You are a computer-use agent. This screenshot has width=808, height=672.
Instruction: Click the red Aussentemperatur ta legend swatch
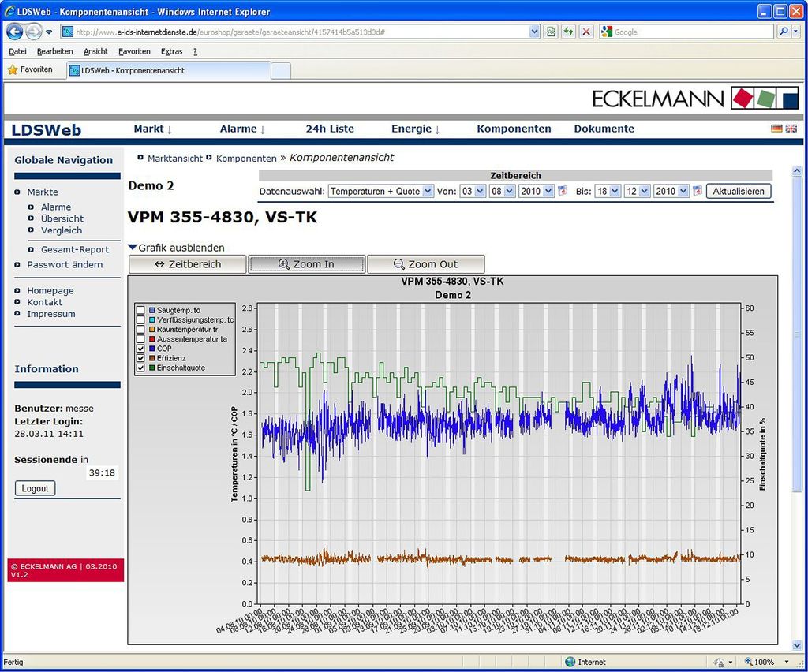tap(151, 339)
